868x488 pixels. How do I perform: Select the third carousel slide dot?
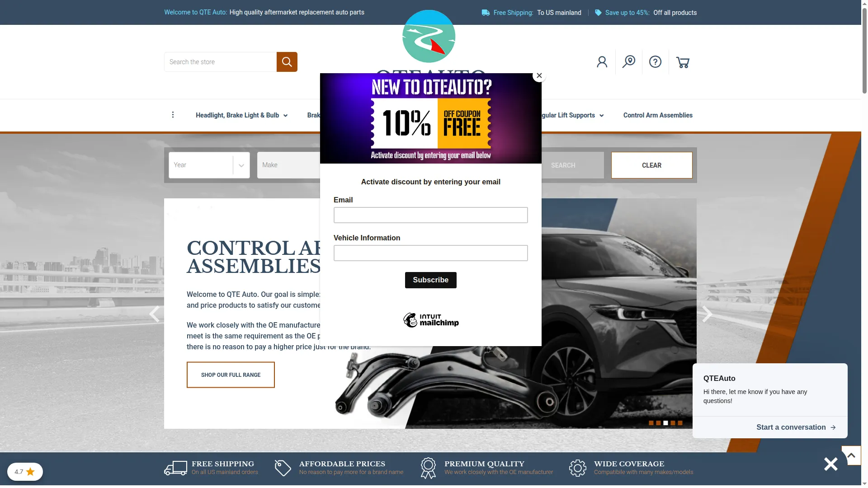pos(665,423)
